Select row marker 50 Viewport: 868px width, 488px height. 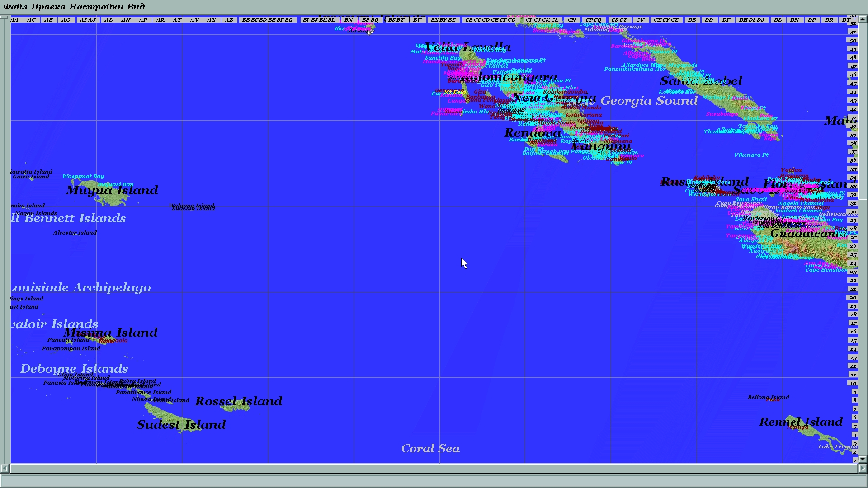853,41
